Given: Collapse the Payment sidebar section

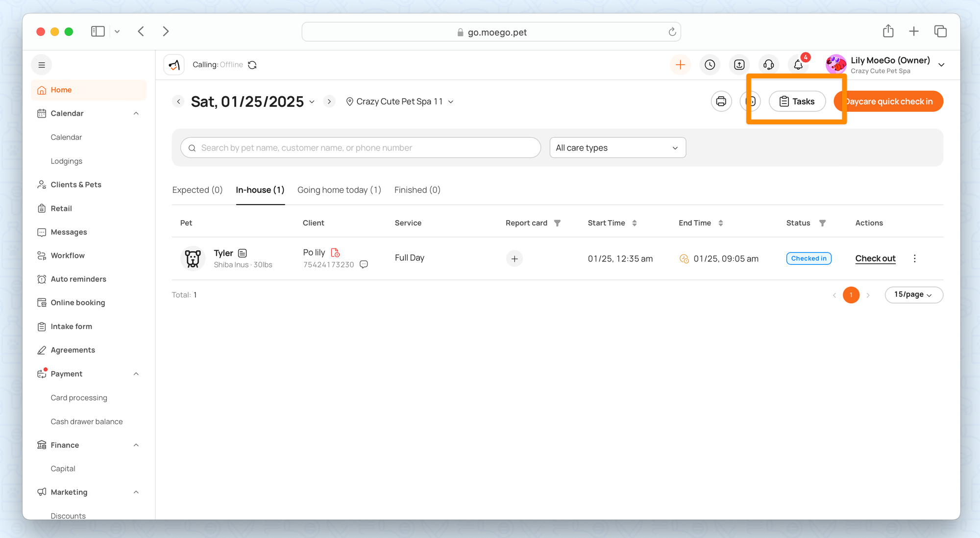Looking at the screenshot, I should [x=136, y=374].
